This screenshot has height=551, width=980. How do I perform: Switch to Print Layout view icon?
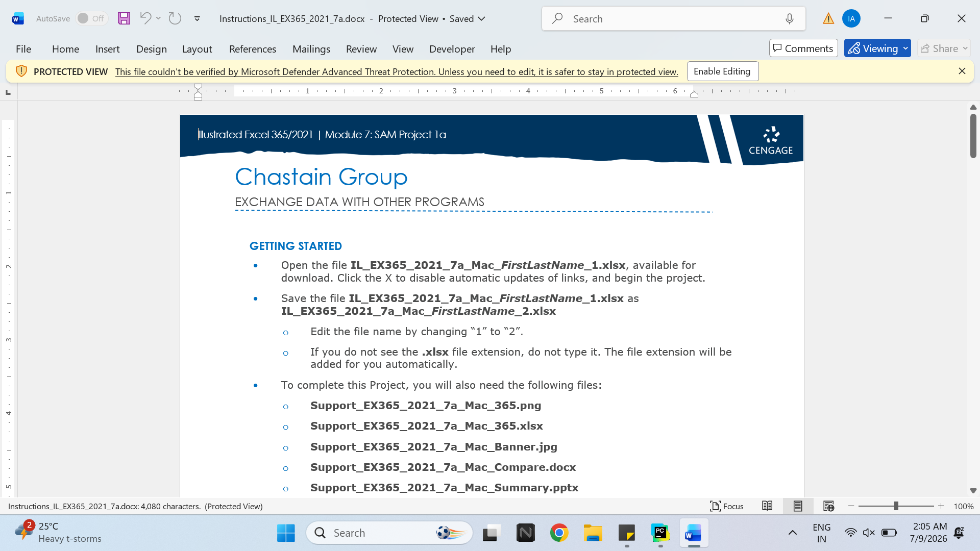[798, 506]
